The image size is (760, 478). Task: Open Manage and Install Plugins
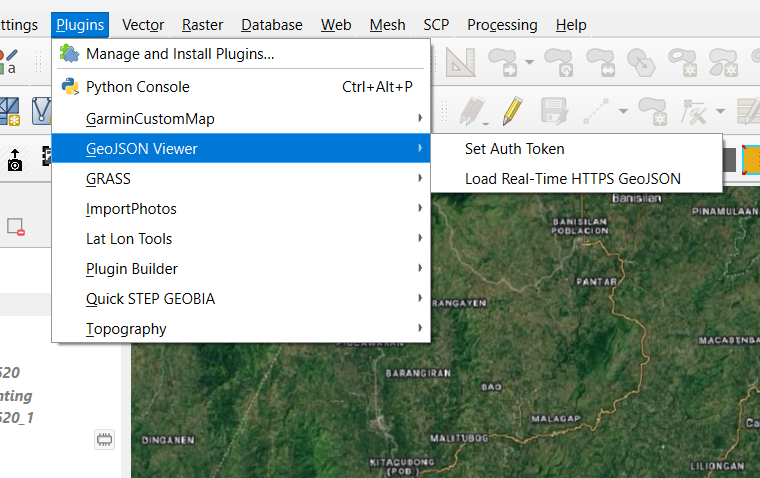pos(241,54)
